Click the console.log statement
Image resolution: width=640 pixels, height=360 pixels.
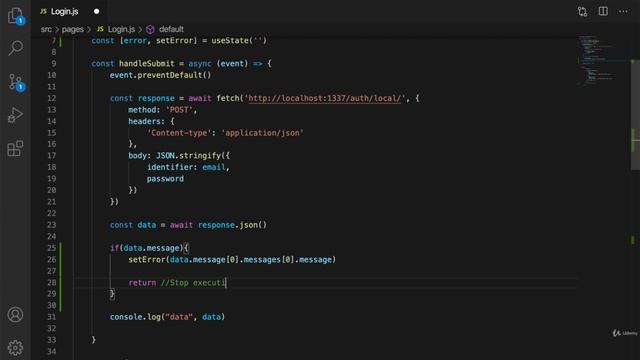click(167, 317)
